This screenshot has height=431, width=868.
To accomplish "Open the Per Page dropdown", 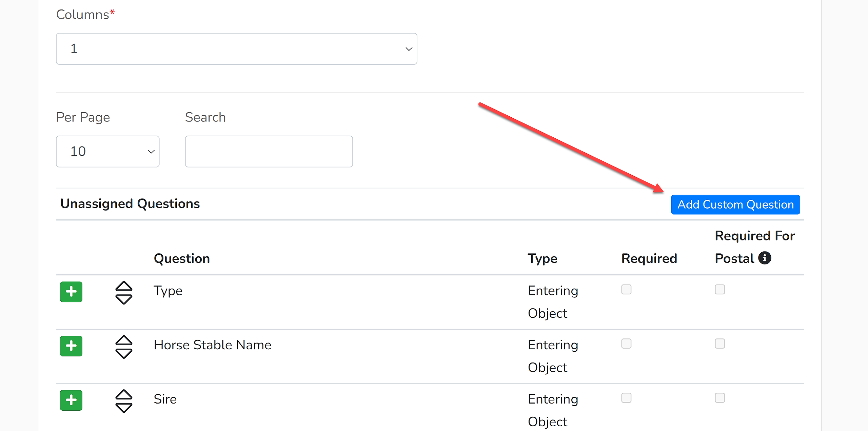I will coord(107,152).
